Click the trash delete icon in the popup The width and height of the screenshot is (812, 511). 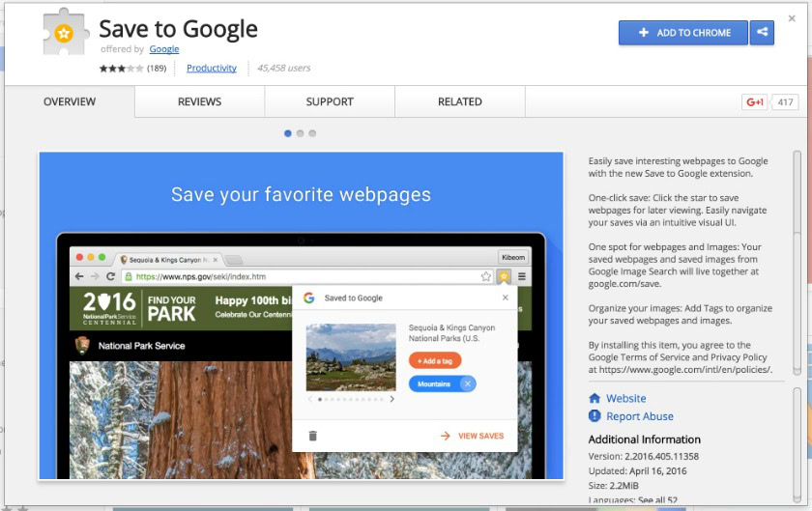[313, 436]
